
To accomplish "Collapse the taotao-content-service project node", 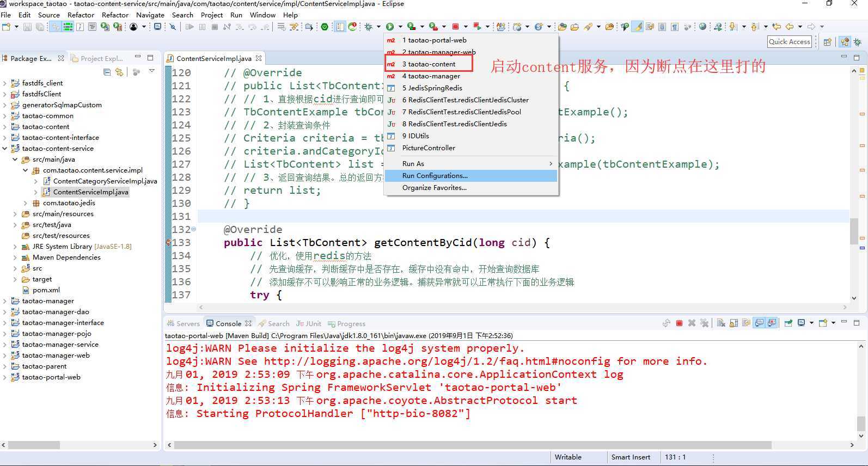I will pos(5,149).
